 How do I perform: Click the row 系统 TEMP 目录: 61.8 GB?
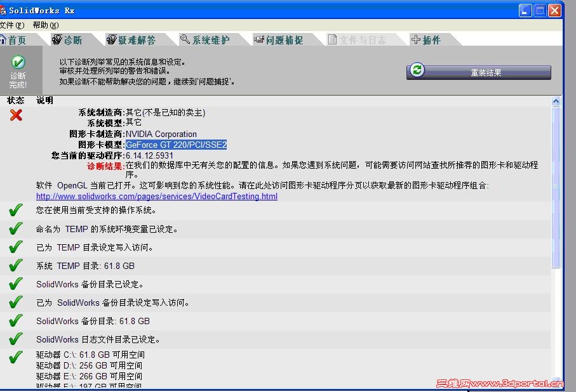[x=275, y=266]
